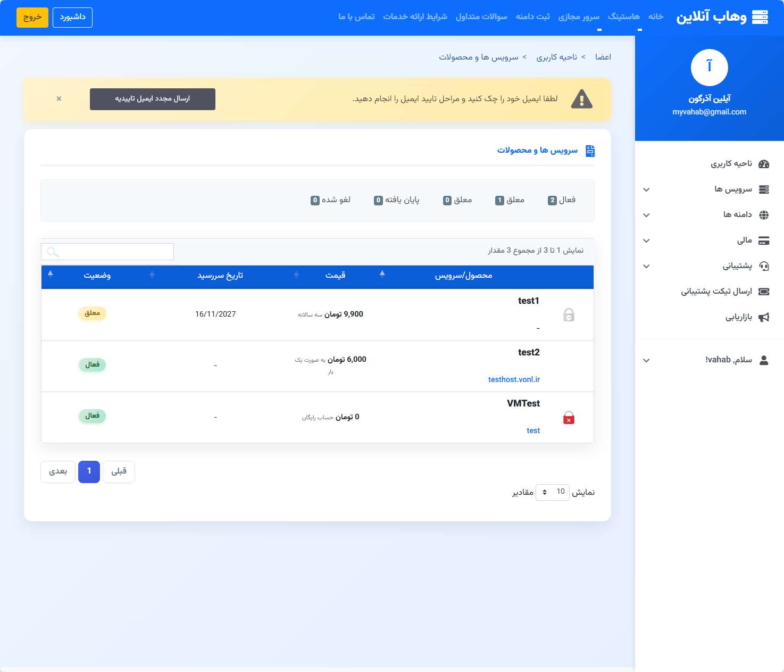Click the dashboard gauge icon in sidebar
This screenshot has height=672, width=784.
(x=764, y=164)
